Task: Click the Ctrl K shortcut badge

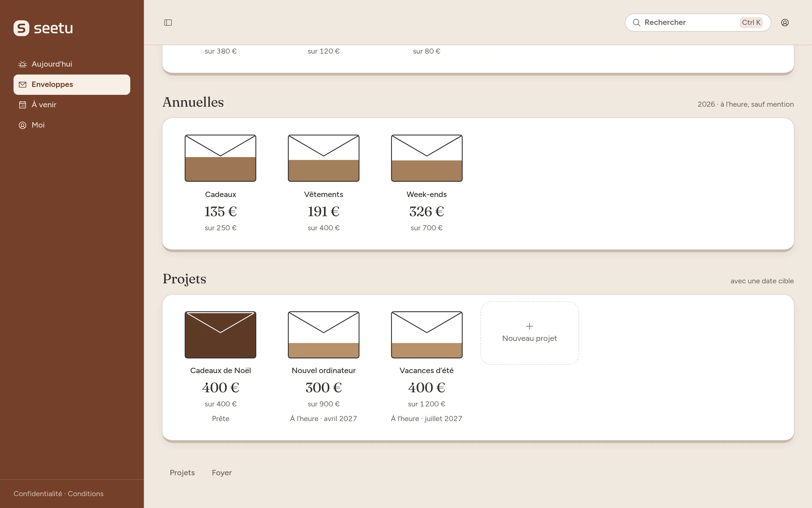Action: point(751,23)
